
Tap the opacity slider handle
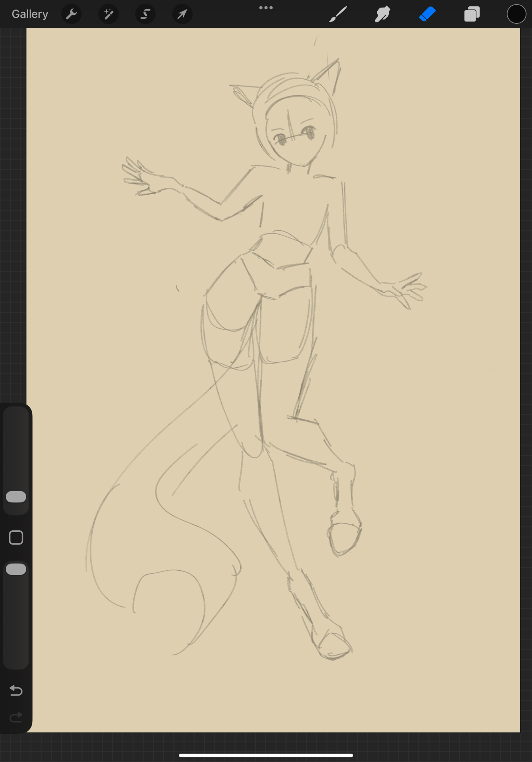[x=16, y=569]
